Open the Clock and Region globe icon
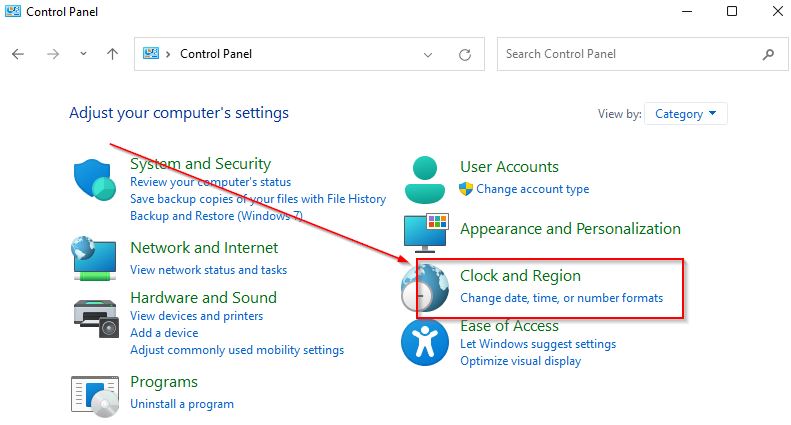791x425 pixels. tap(425, 288)
